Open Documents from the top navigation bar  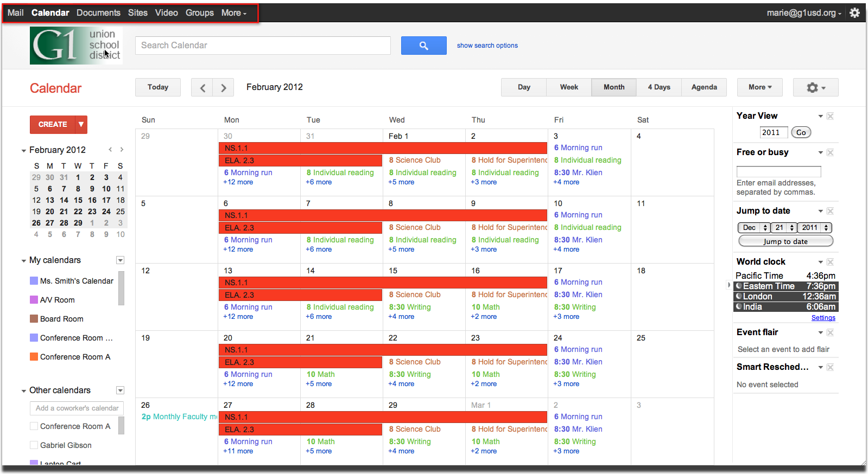click(x=98, y=13)
